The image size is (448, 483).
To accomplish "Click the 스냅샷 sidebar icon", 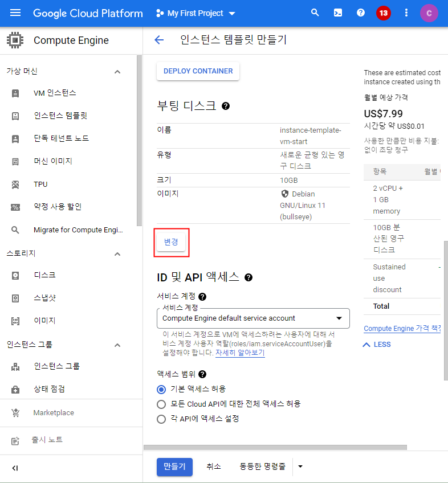I will (x=15, y=298).
